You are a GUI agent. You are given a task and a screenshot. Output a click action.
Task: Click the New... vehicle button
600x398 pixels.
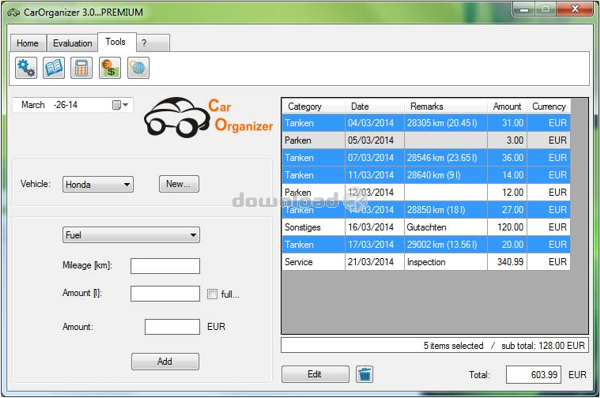pyautogui.click(x=179, y=184)
